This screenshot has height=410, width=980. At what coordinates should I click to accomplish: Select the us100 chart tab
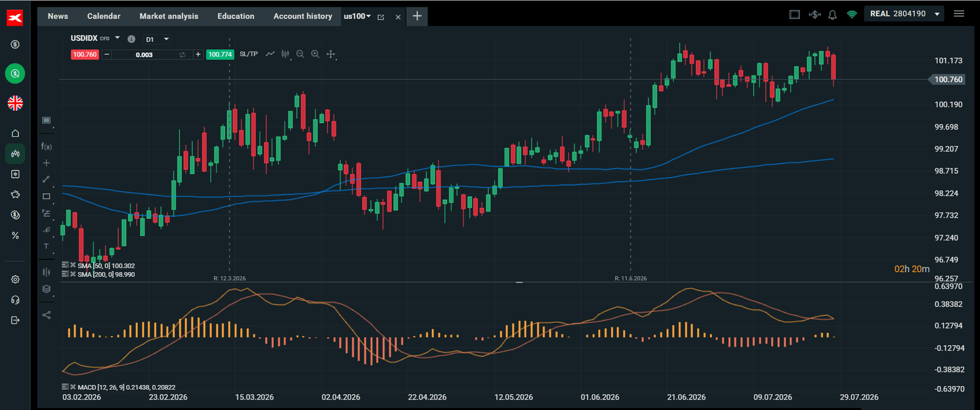pos(354,17)
